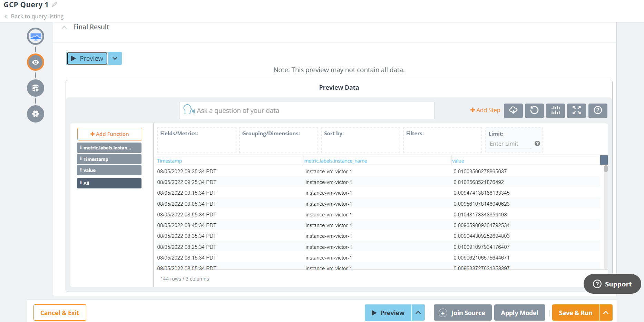Click the cloud download icon button

click(513, 110)
